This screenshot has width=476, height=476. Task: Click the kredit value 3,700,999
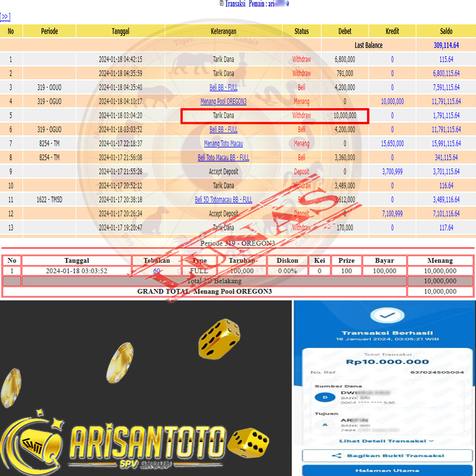[x=392, y=171]
